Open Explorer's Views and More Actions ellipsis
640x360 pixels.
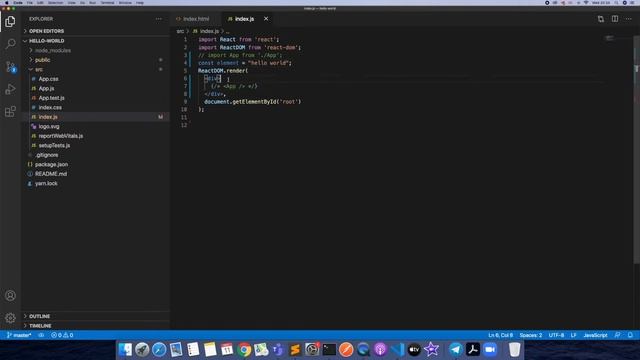159,19
